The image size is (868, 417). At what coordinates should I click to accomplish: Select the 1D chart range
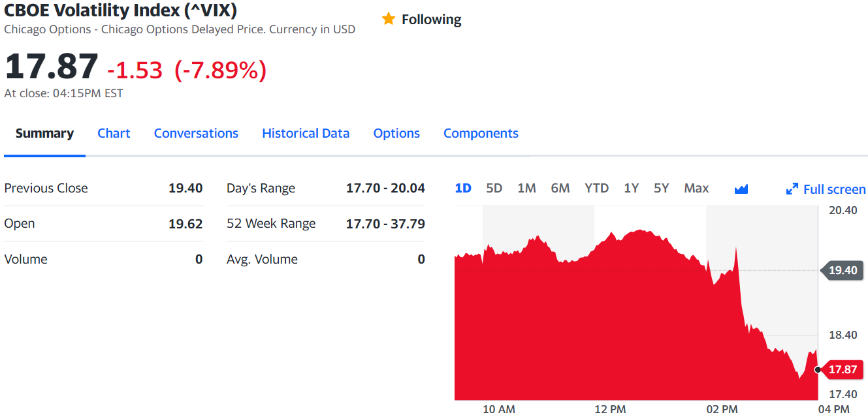click(x=463, y=188)
